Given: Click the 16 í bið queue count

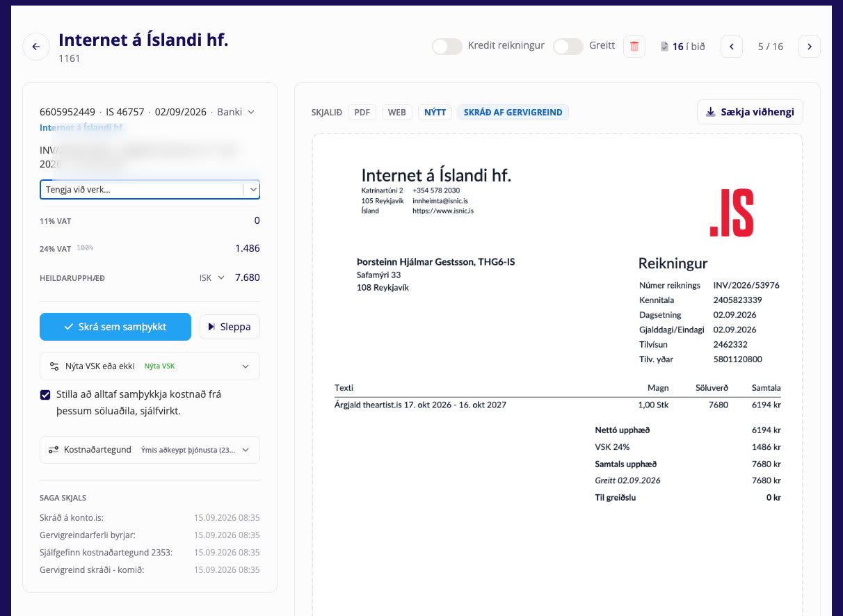Looking at the screenshot, I should click(x=689, y=47).
